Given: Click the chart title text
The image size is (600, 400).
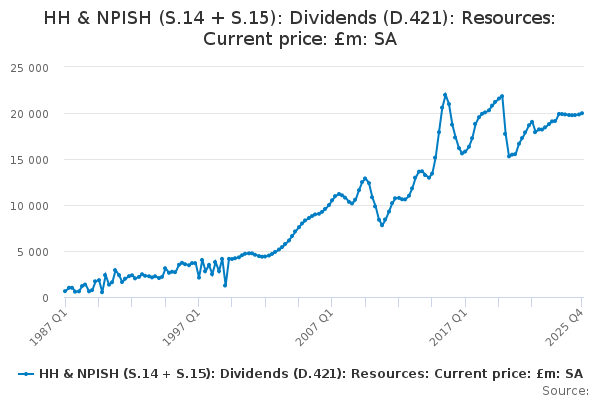Looking at the screenshot, I should pyautogui.click(x=300, y=29).
